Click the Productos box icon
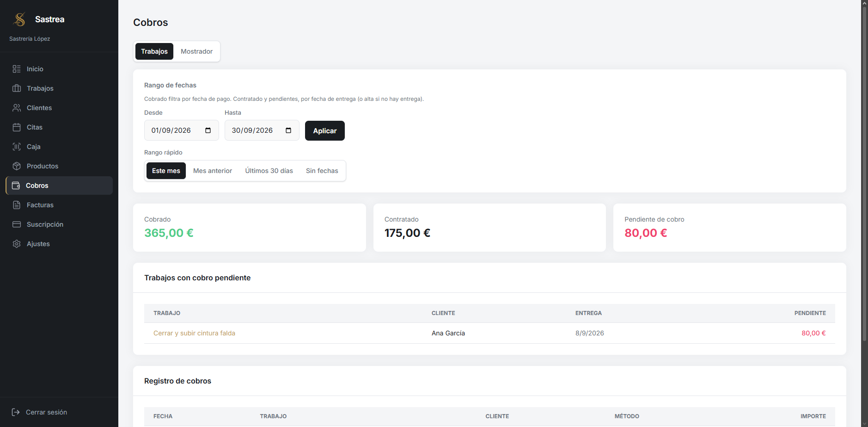Image resolution: width=868 pixels, height=427 pixels. 17,166
